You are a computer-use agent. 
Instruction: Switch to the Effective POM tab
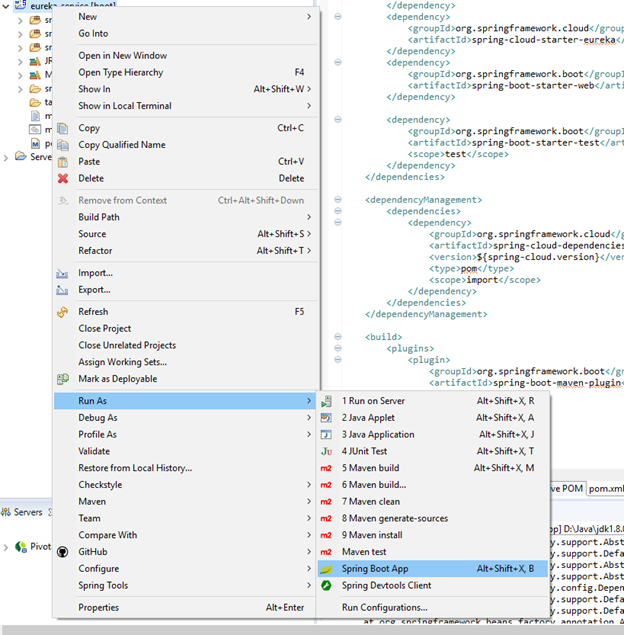click(568, 489)
